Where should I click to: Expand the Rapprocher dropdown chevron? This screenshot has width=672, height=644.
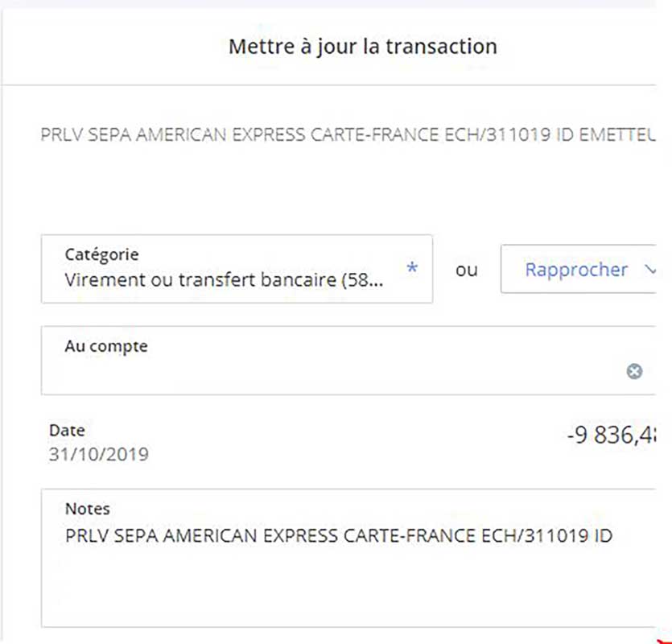(650, 270)
